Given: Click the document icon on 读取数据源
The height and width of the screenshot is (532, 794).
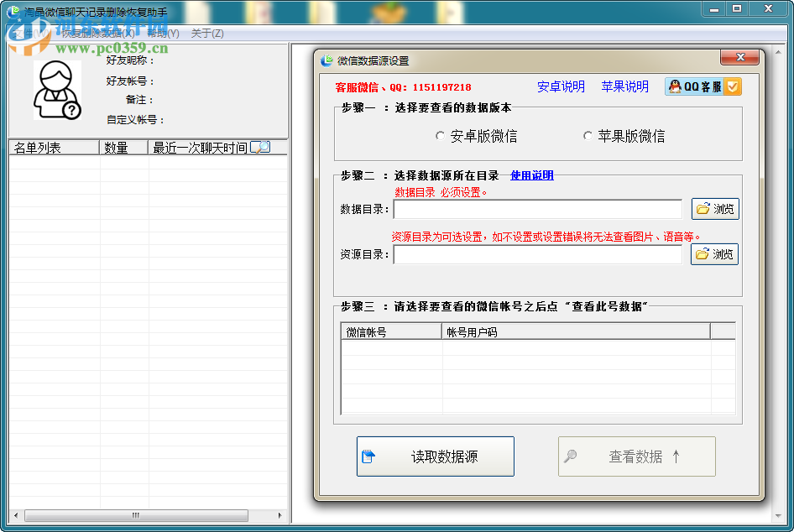Looking at the screenshot, I should [368, 456].
